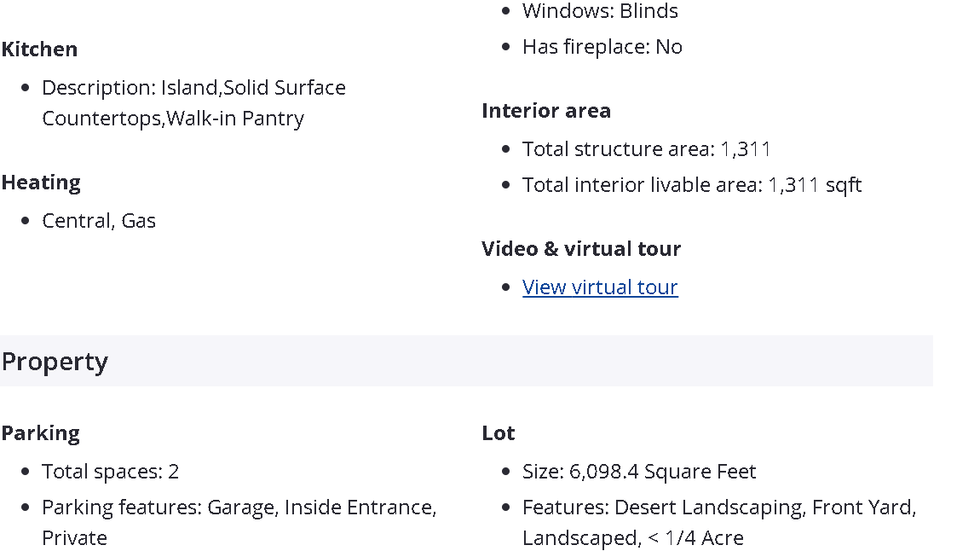Click the bullet beside View virtual tour

coord(506,287)
